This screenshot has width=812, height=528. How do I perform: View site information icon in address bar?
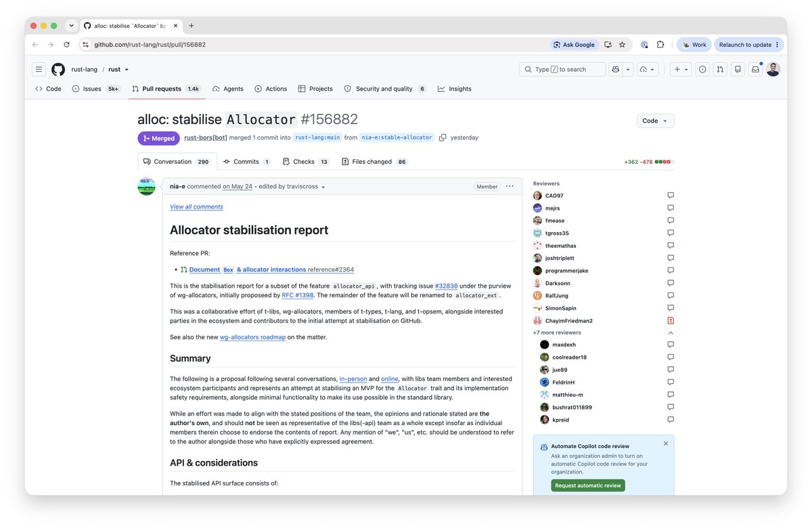[85, 45]
